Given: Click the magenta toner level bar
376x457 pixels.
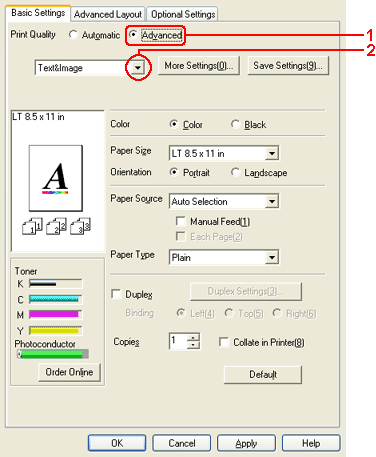Looking at the screenshot, I should point(55,314).
